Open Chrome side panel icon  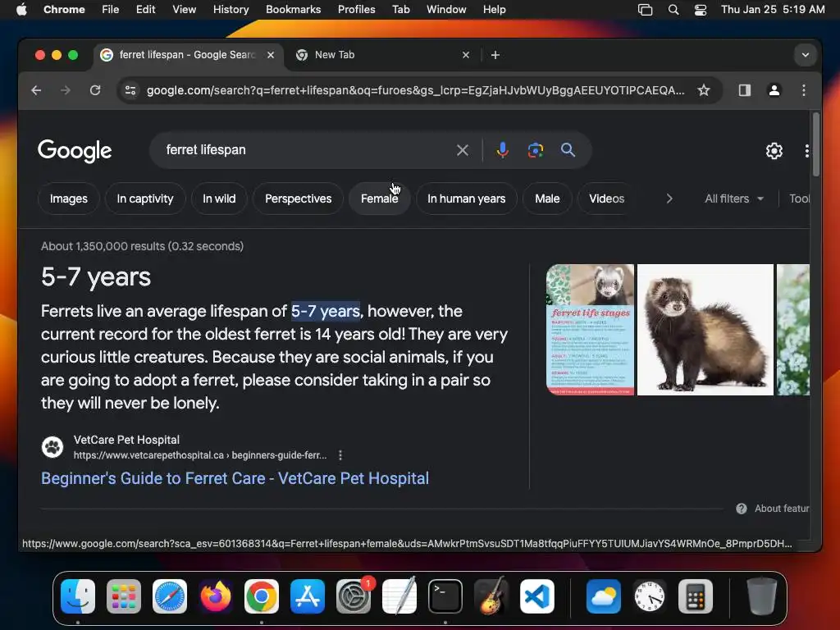(x=745, y=90)
